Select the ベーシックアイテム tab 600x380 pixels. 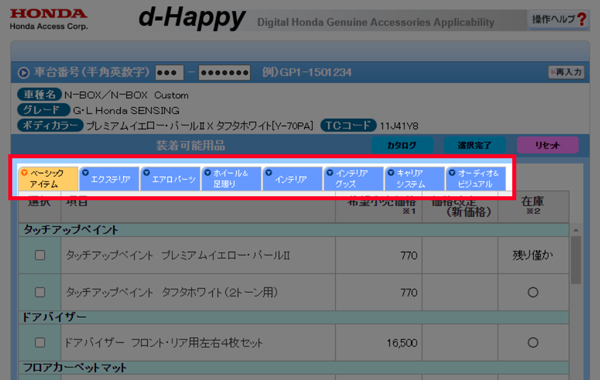click(48, 178)
